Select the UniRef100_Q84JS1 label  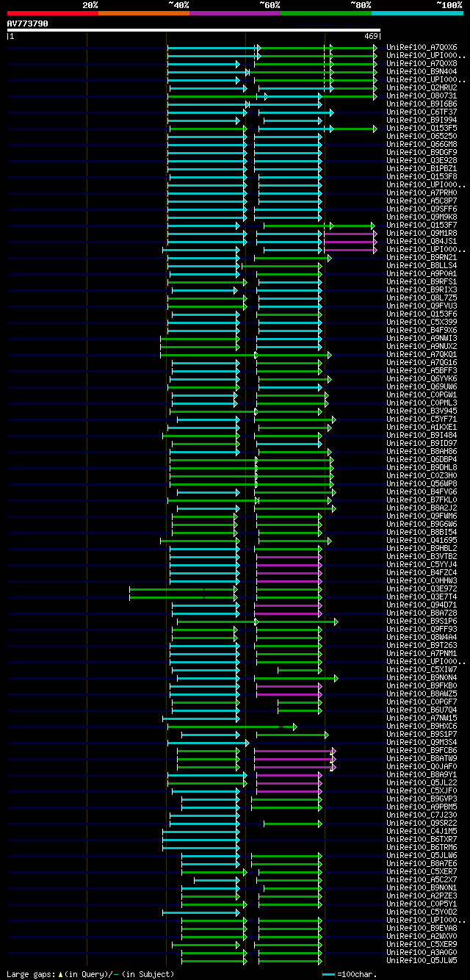coord(422,242)
